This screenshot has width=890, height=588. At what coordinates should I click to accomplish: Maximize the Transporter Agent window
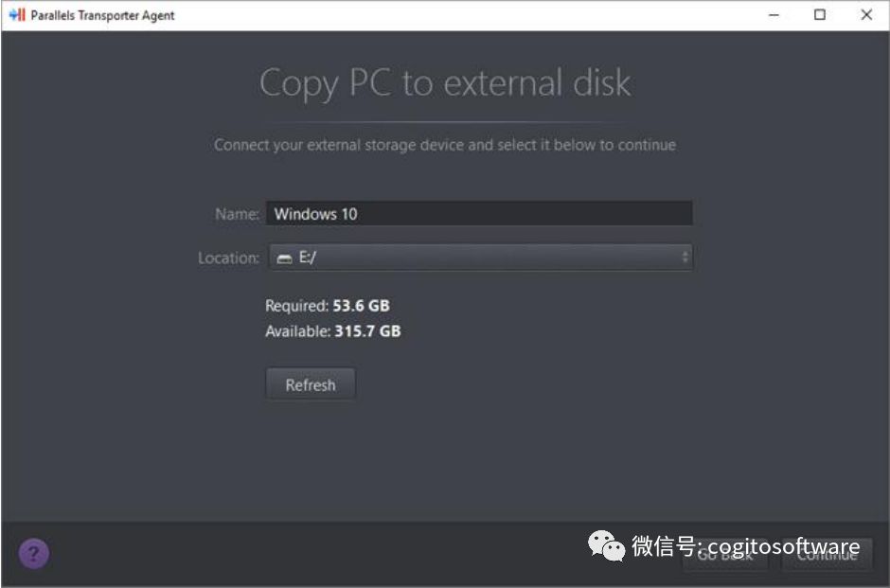coord(820,15)
